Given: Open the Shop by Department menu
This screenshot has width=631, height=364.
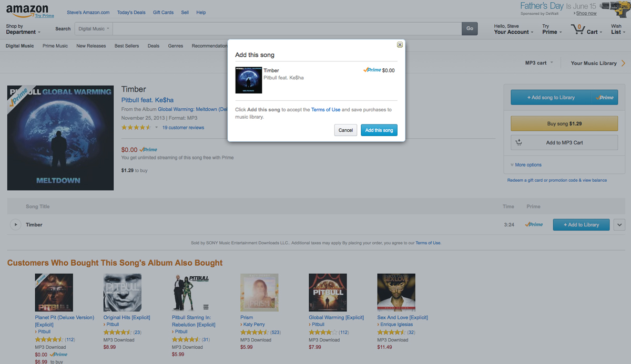Looking at the screenshot, I should (23, 29).
